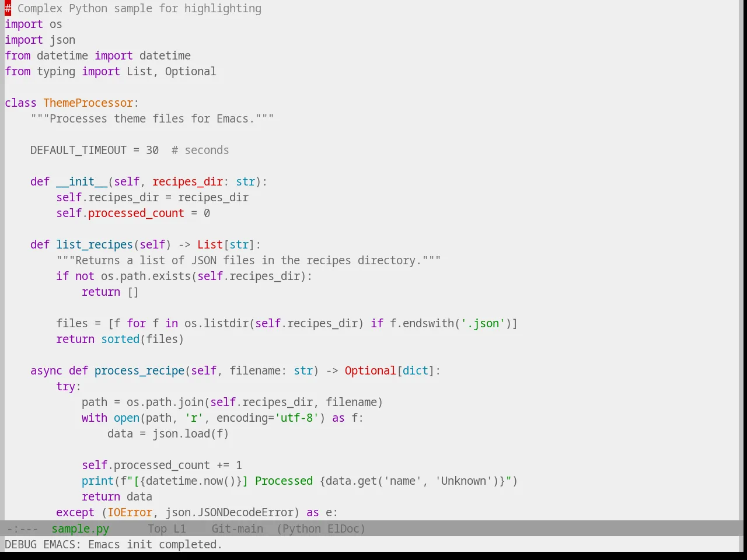747x560 pixels.
Task: Click the '__init__' method name
Action: coord(82,181)
